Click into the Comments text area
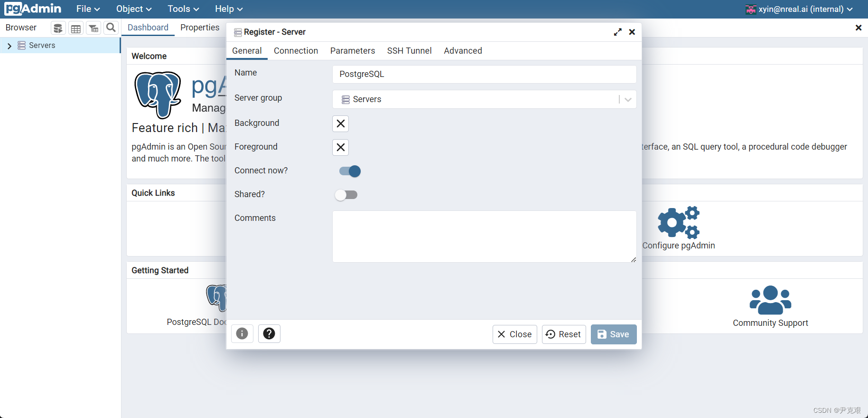The height and width of the screenshot is (418, 868). 484,237
